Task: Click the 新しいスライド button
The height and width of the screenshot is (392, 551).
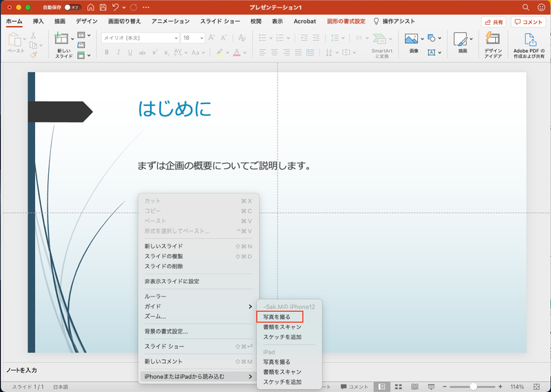Action: 63,45
